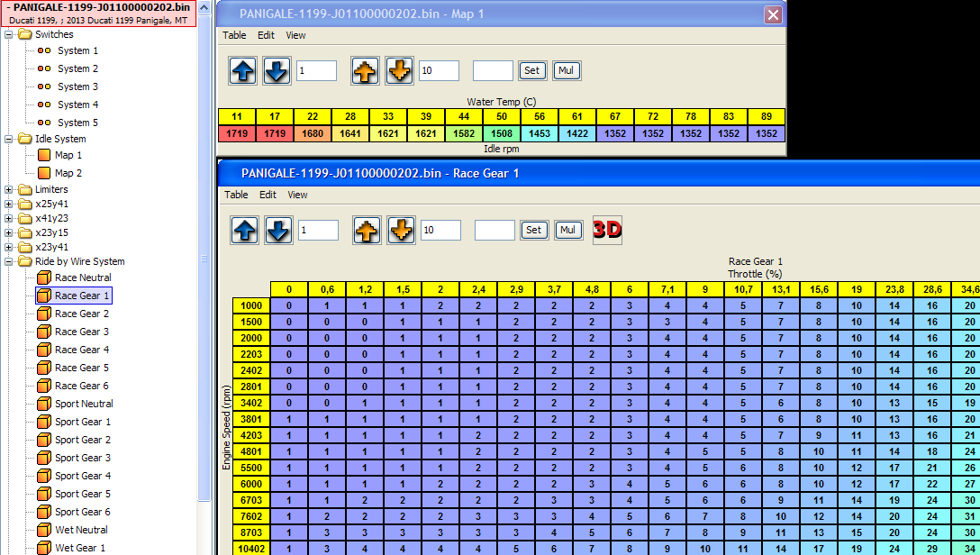Select the System 4 switch item
Image resolution: width=980 pixels, height=555 pixels.
77,105
